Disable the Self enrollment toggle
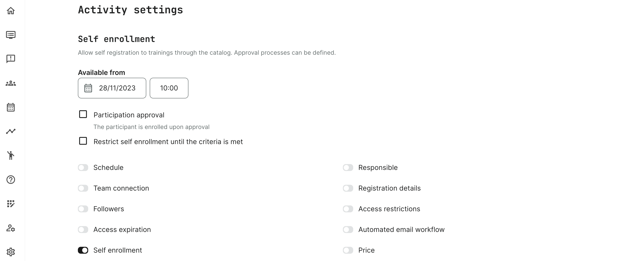The image size is (644, 261). click(x=83, y=250)
